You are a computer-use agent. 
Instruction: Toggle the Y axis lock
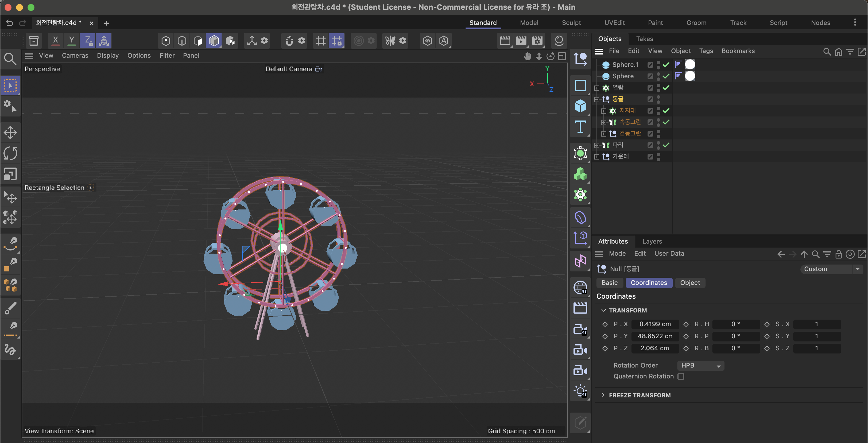pos(71,41)
